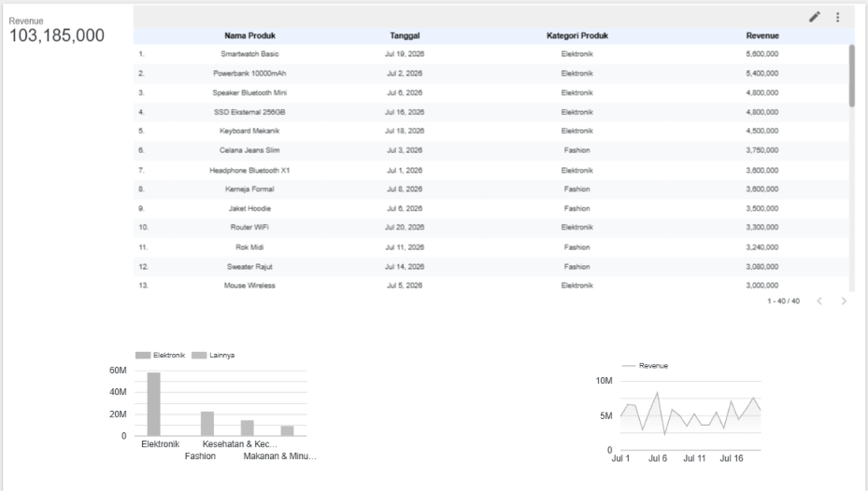Click the Revenue legend line in line chart
The image size is (868, 491).
click(x=628, y=366)
